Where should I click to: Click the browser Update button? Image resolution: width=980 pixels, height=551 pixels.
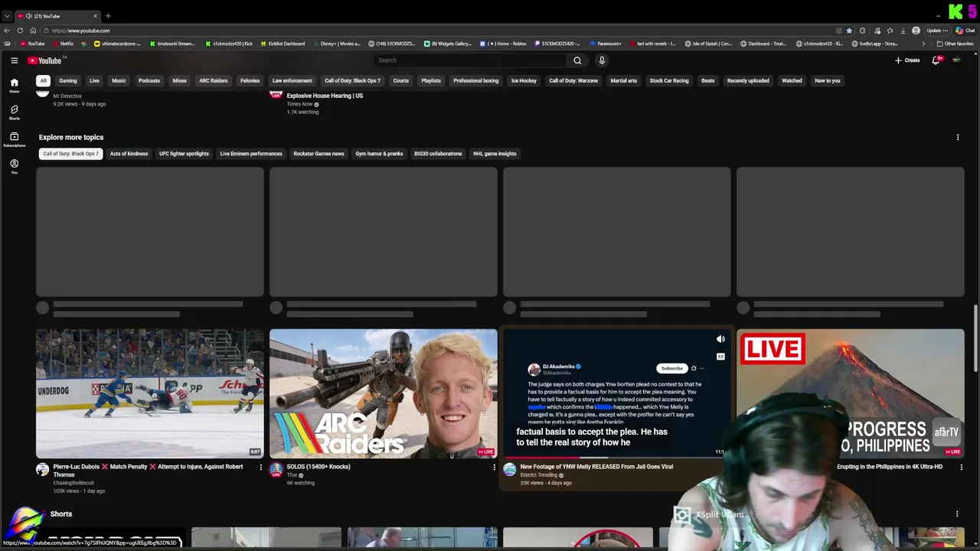coord(936,31)
